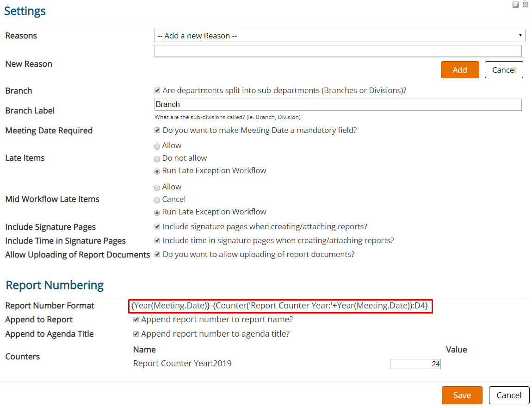The width and height of the screenshot is (532, 408).
Task: Select Cancel for Mid Workflow Late Items
Action: click(x=157, y=200)
